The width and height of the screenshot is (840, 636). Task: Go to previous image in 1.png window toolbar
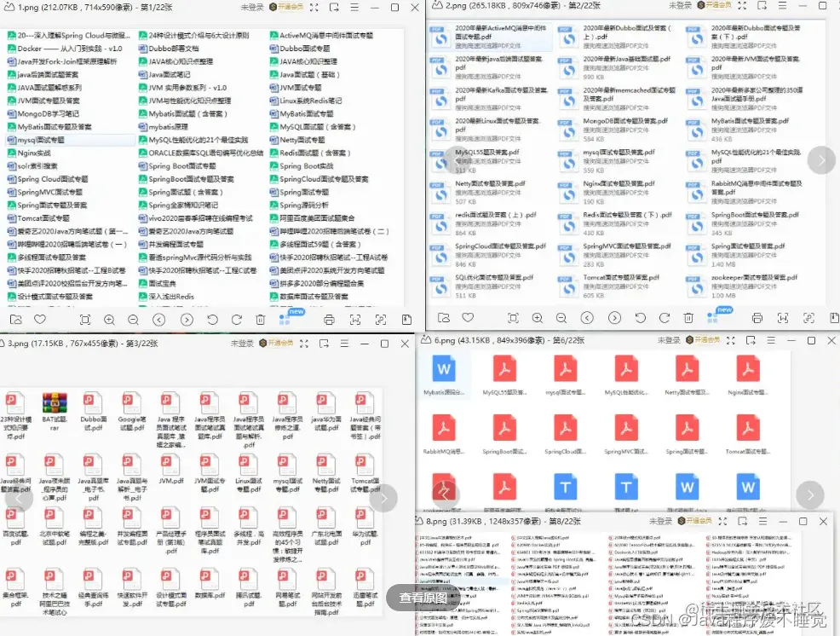[x=159, y=320]
